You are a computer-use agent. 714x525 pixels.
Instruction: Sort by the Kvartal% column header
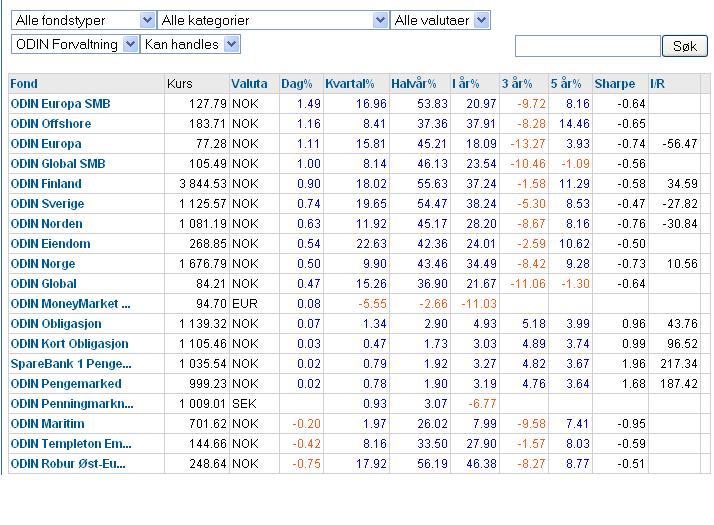coord(349,84)
